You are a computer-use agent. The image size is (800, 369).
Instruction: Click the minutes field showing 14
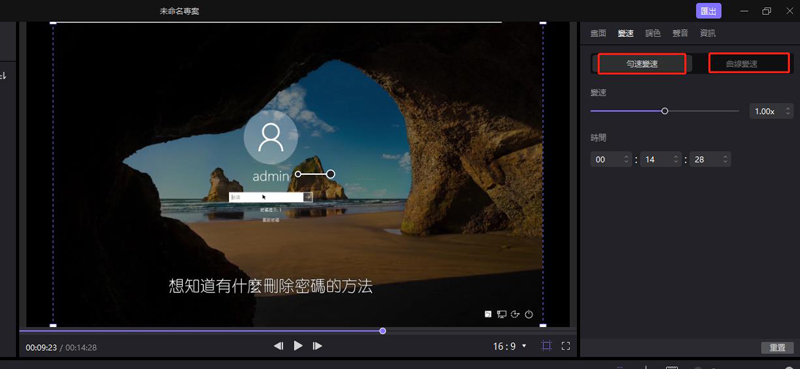[x=661, y=159]
